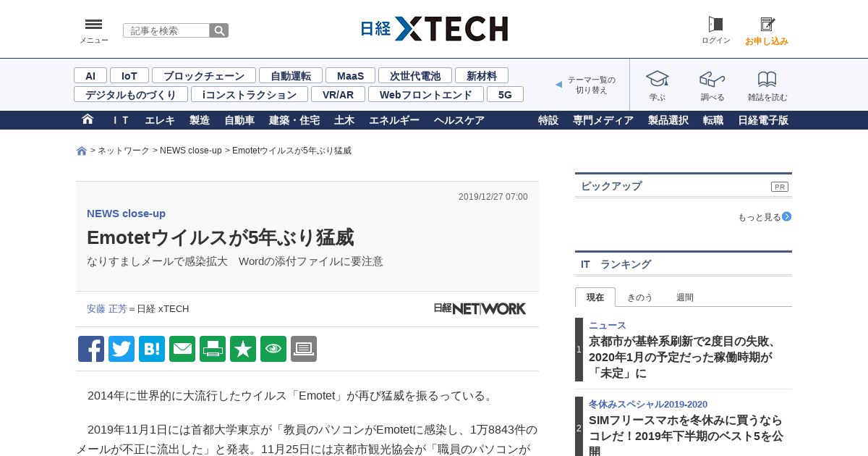Open the 特設 menu item
This screenshot has height=456, width=868.
(x=548, y=120)
